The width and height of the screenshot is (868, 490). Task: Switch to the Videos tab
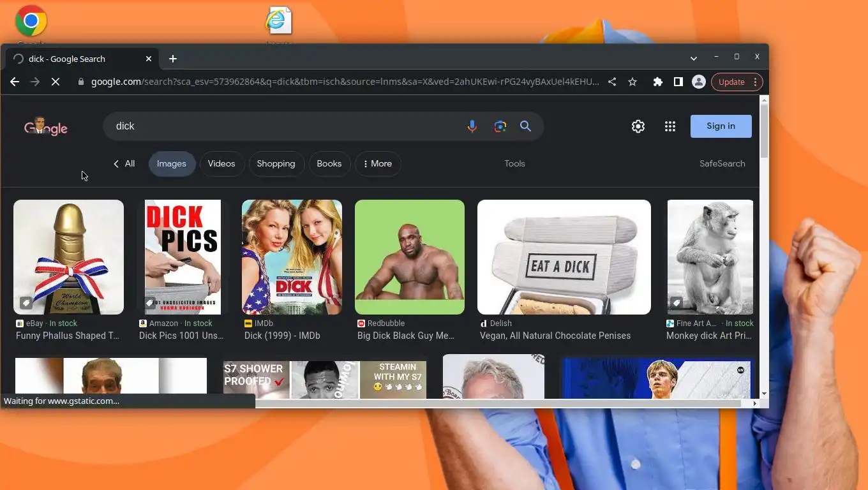(x=221, y=164)
